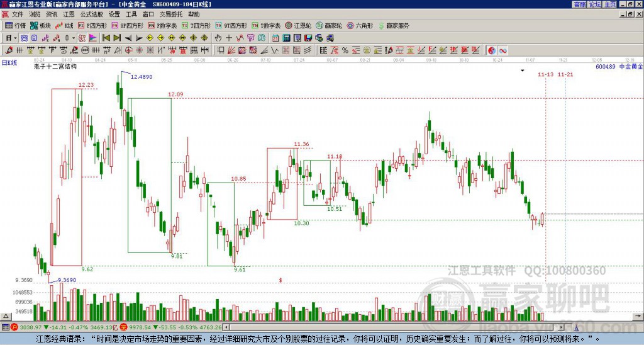Switch to the K线 chart view
The image size is (644, 345).
pyautogui.click(x=64, y=25)
